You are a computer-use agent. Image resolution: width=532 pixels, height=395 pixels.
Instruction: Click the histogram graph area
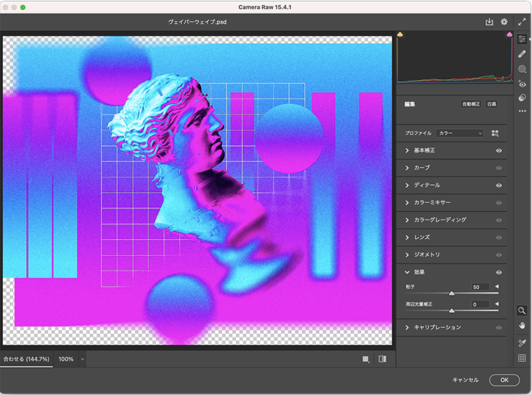click(455, 58)
